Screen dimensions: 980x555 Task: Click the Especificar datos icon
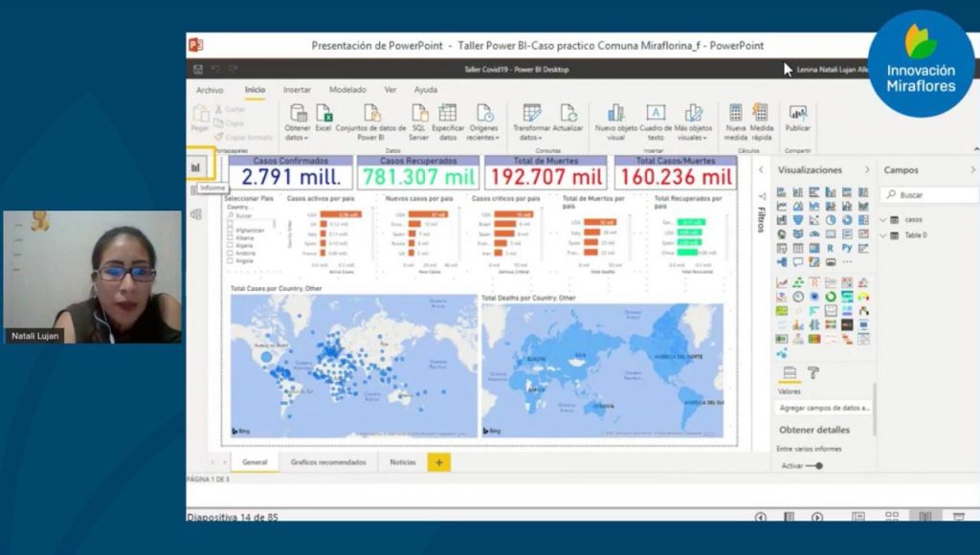[448, 113]
